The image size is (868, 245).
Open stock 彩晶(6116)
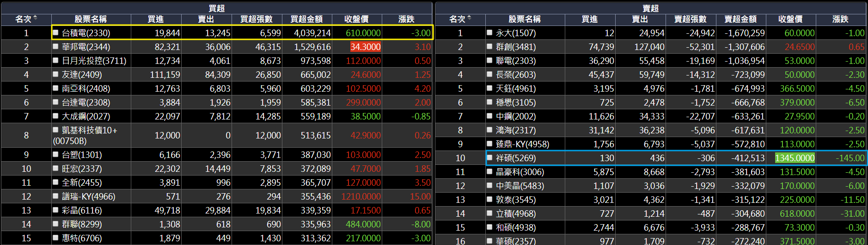click(x=82, y=210)
